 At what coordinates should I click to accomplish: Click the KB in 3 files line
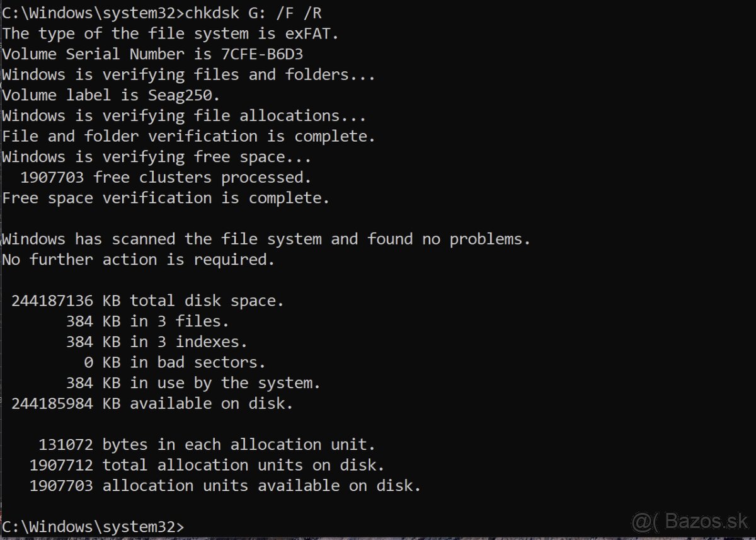[x=147, y=321]
